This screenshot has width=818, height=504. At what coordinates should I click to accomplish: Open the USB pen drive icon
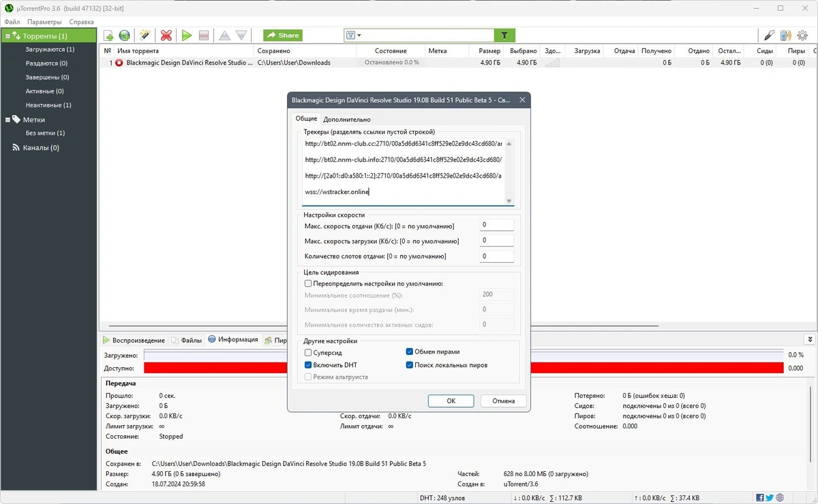[x=769, y=35]
